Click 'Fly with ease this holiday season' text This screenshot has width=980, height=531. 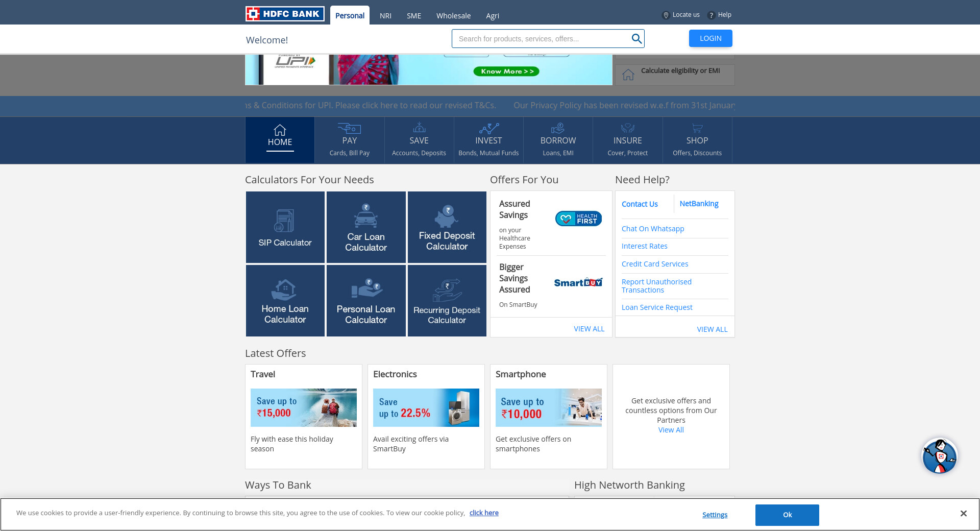click(292, 444)
